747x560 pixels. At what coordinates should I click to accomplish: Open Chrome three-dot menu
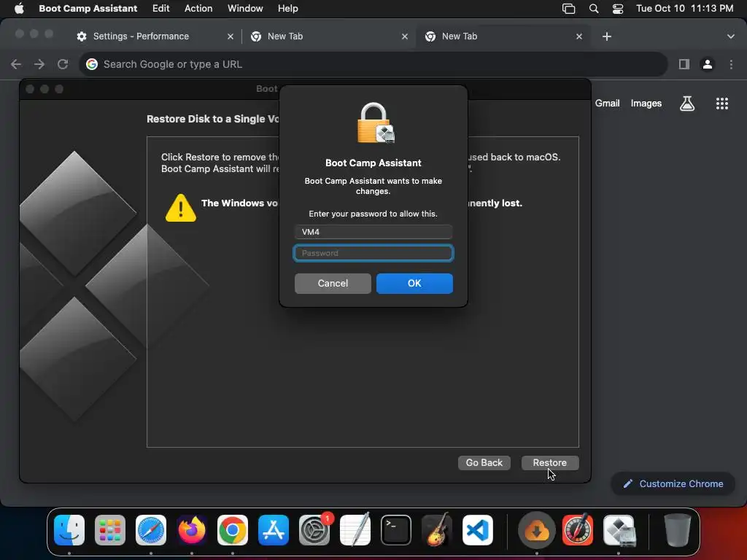click(x=731, y=64)
